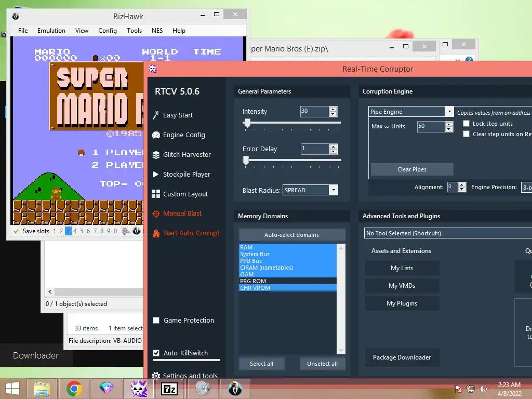Open the Config menu in BizHawk
Viewport: 532px width, 399px height.
point(108,31)
